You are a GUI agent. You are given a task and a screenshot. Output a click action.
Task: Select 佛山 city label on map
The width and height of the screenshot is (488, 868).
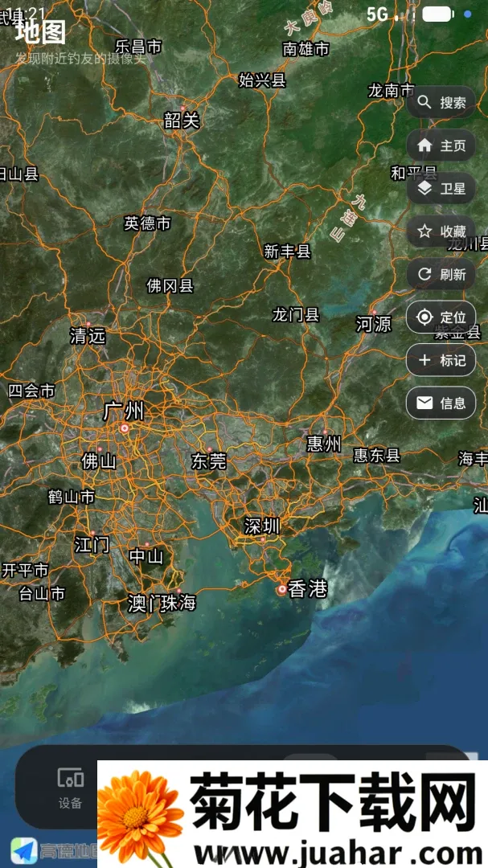[x=99, y=461]
